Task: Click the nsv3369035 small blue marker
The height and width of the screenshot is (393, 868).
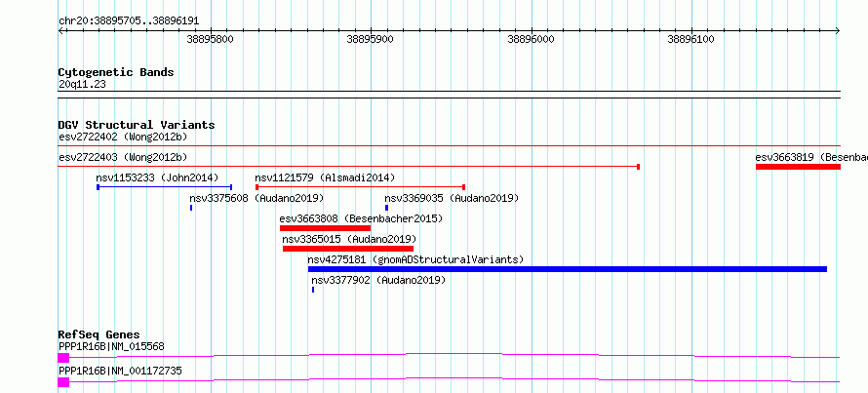Action: (386, 208)
